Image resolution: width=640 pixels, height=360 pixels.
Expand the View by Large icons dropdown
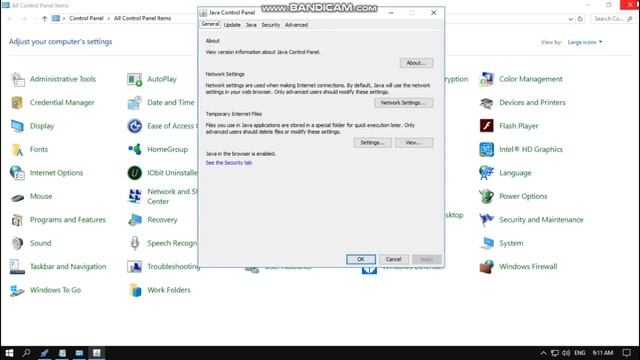[584, 42]
